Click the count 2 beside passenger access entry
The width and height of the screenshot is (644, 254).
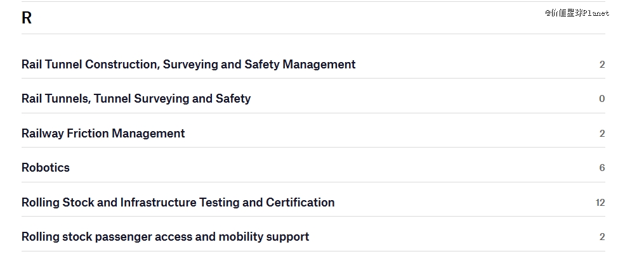pyautogui.click(x=601, y=237)
